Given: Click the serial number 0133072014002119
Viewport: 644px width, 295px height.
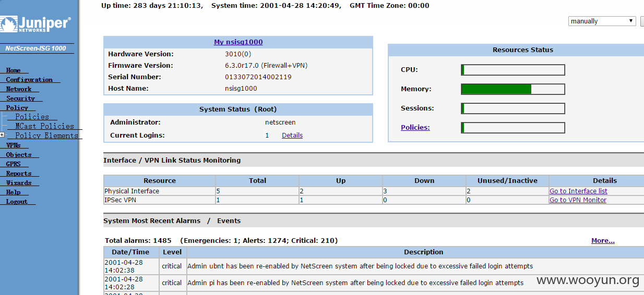Looking at the screenshot, I should point(258,77).
